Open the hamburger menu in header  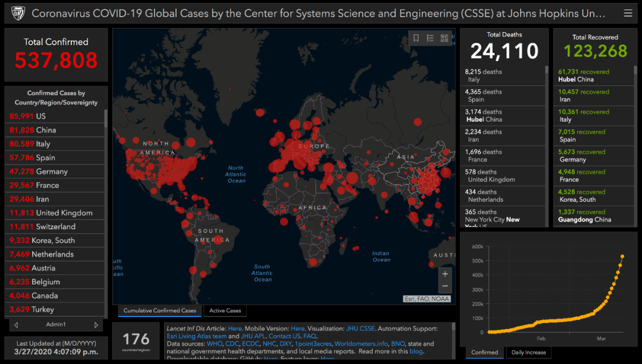[x=628, y=13]
